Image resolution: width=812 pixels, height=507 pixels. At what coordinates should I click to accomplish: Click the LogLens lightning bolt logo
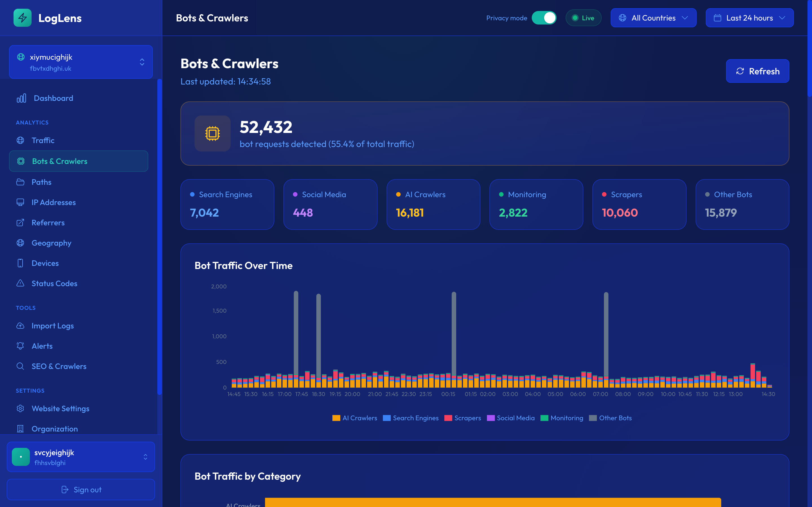(22, 18)
